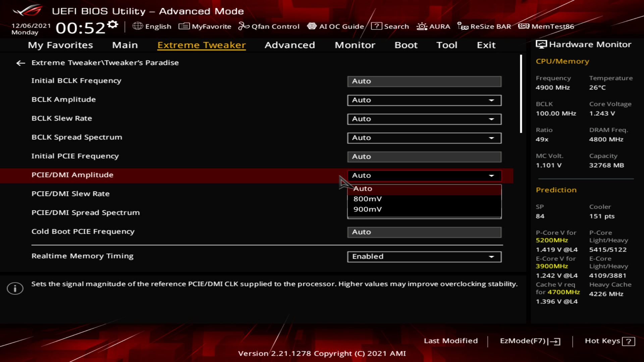Open the English language globe icon
Image resolution: width=644 pixels, height=362 pixels.
pyautogui.click(x=138, y=26)
